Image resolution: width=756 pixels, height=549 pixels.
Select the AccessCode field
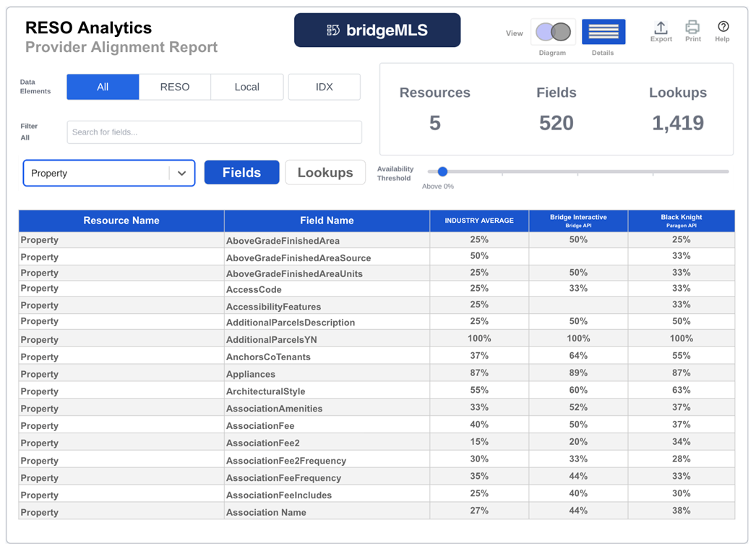(x=254, y=289)
